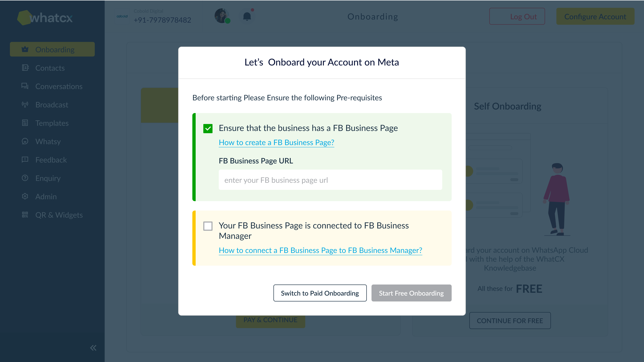Viewport: 644px width, 362px height.
Task: Uncheck the FB Business Page prerequisite
Action: click(208, 128)
